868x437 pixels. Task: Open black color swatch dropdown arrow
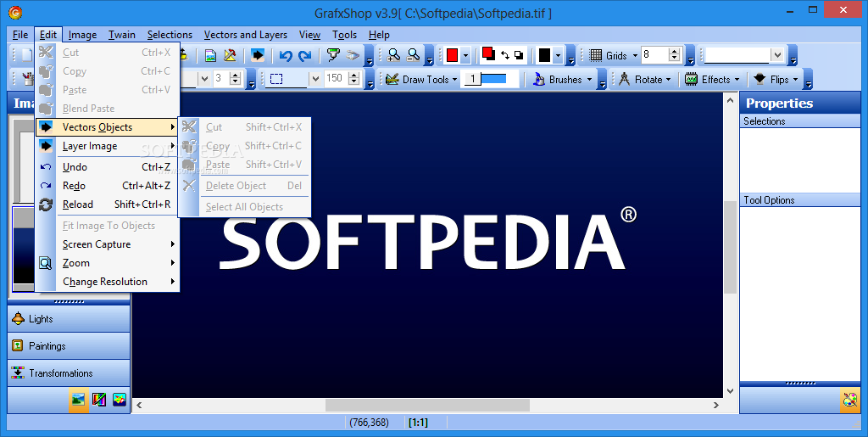click(x=558, y=55)
